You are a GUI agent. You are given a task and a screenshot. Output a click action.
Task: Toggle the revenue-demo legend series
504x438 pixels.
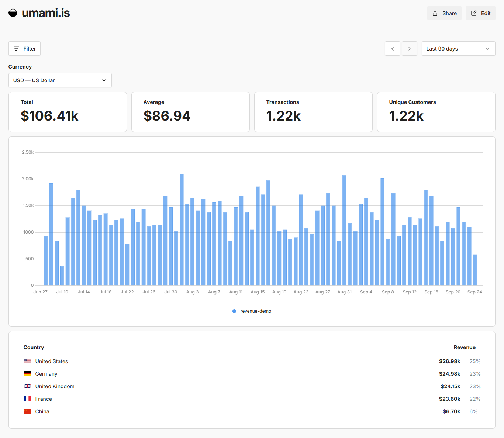(x=252, y=311)
